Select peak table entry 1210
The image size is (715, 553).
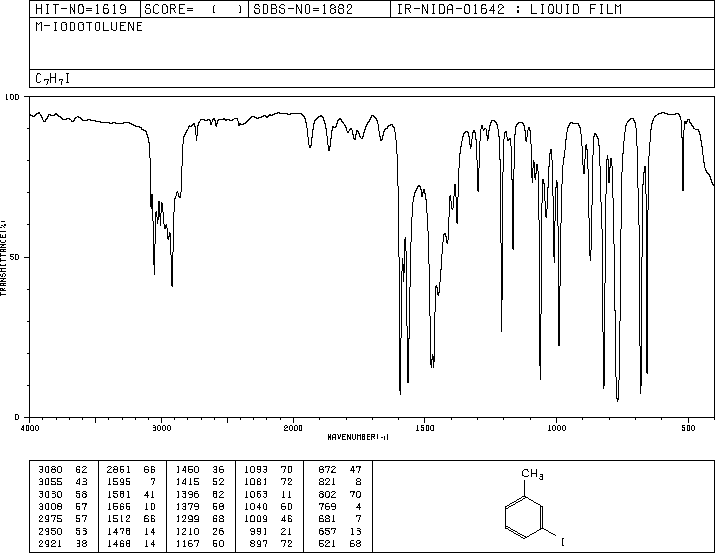point(187,531)
